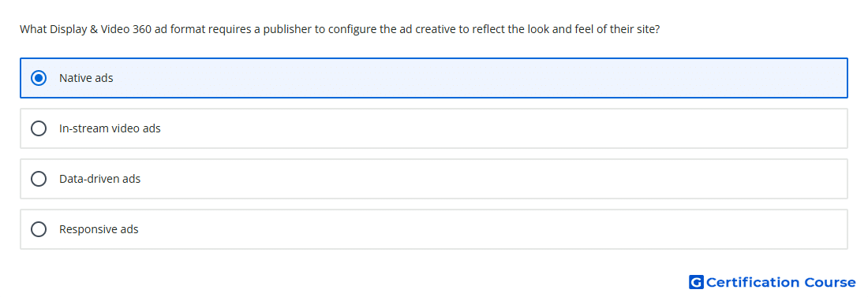This screenshot has height=297, width=868.
Task: Click the word "Certification" in the logo
Action: pos(753,282)
